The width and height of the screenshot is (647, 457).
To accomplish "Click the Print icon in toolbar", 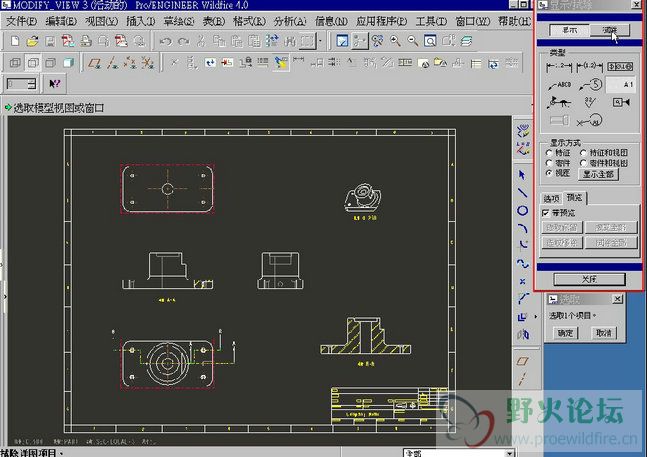I will coord(86,41).
